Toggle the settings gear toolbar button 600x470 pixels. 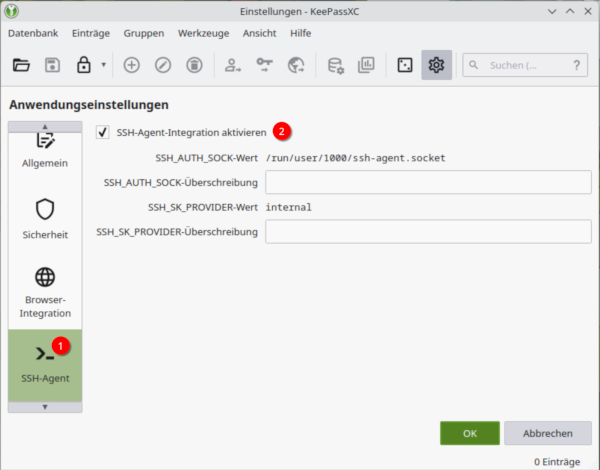coord(436,65)
